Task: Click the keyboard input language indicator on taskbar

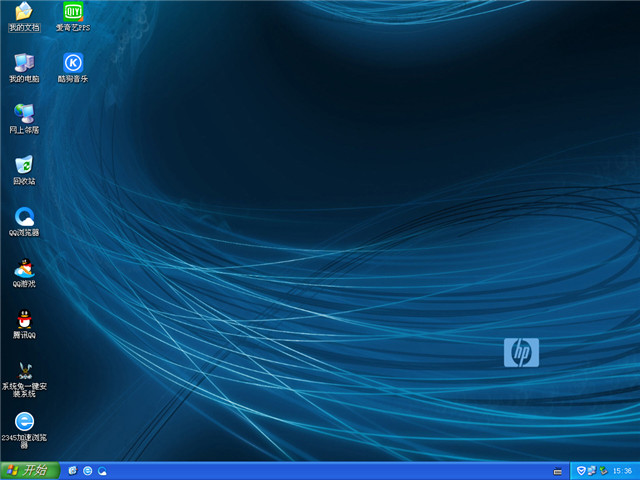Action: (557, 470)
